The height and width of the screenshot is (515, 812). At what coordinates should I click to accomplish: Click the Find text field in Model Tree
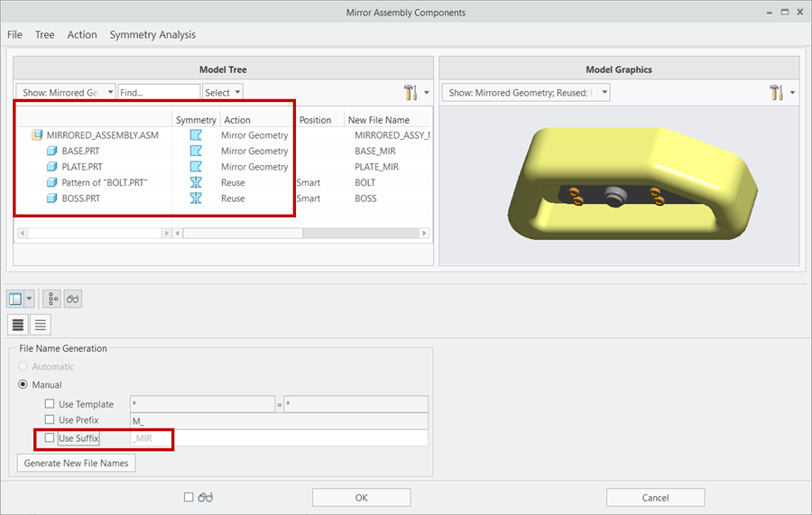[159, 93]
